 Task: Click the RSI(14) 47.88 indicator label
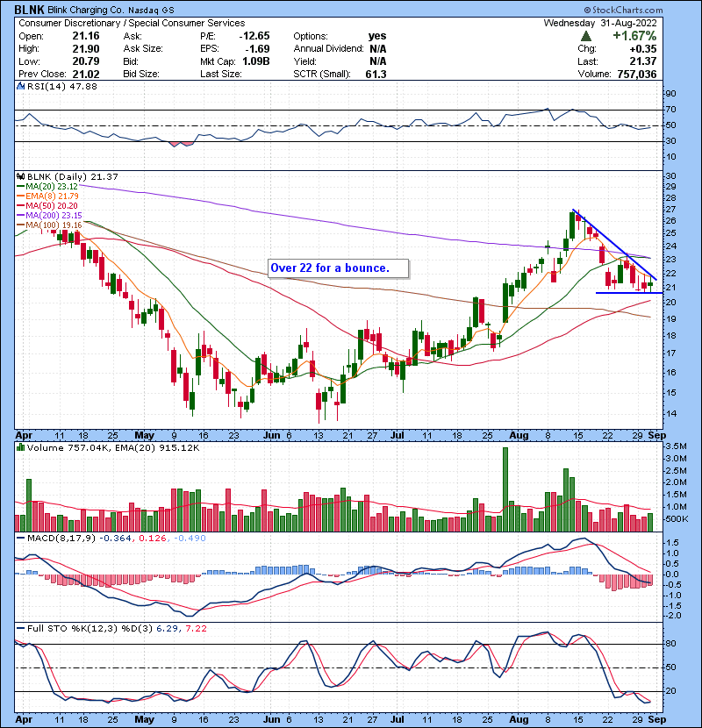[62, 86]
